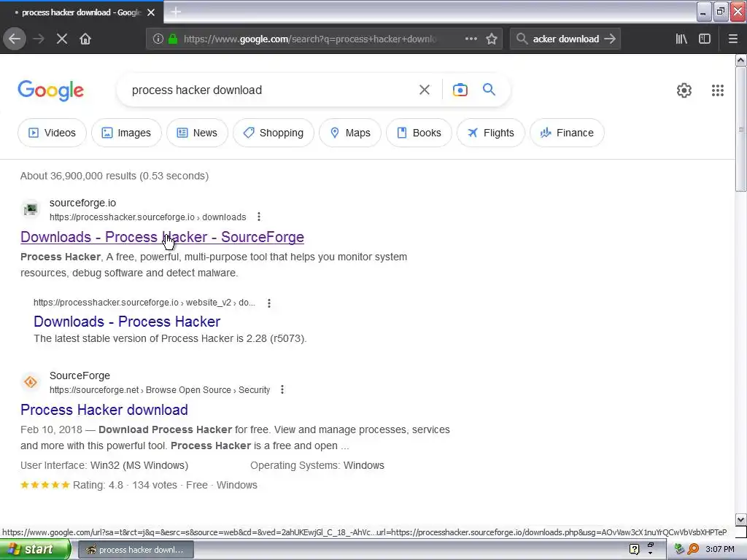Screen dimensions: 747x560
Task: Click the processhacker.sourceforge.io downloads URL
Action: pos(147,217)
